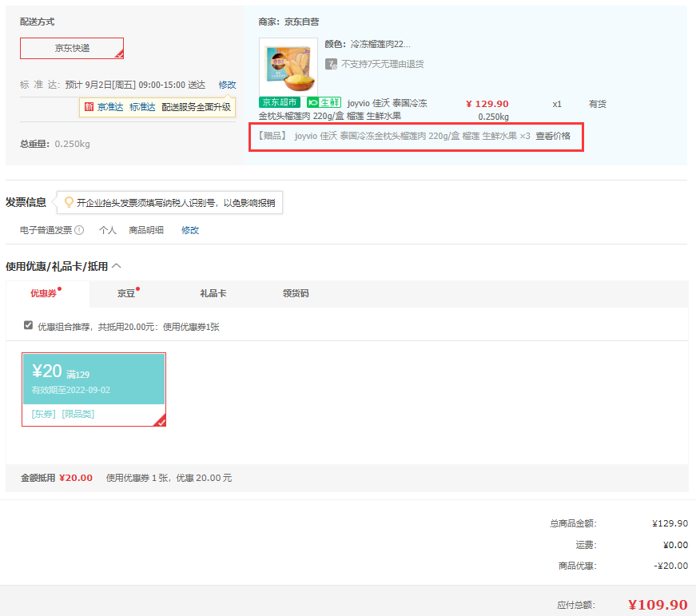Click the 总重量 0.250kg text
Image resolution: width=696 pixels, height=616 pixels.
pyautogui.click(x=55, y=144)
